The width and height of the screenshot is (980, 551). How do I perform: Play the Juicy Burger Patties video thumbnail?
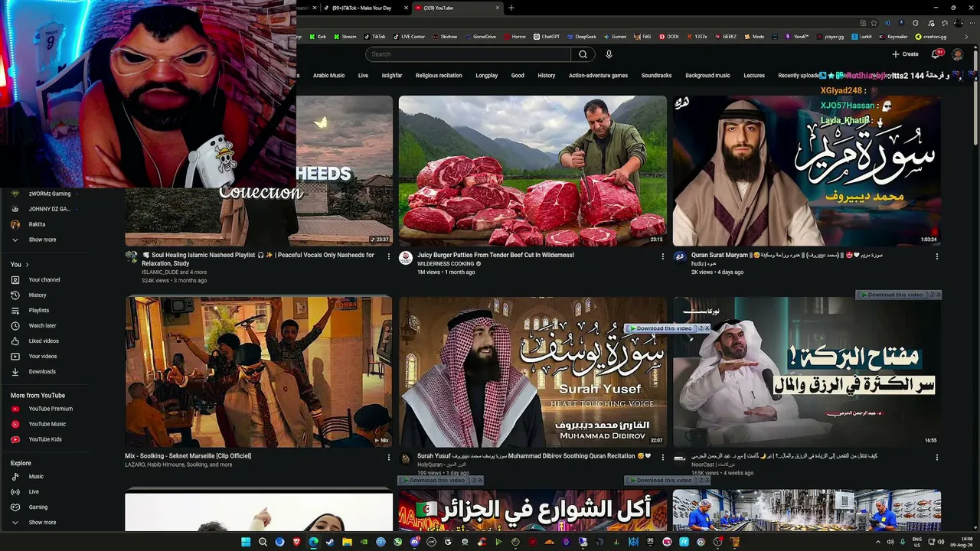pos(533,171)
